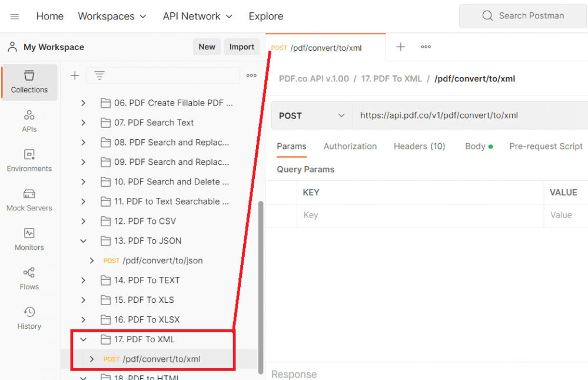
Task: Open the Flows panel
Action: (29, 278)
